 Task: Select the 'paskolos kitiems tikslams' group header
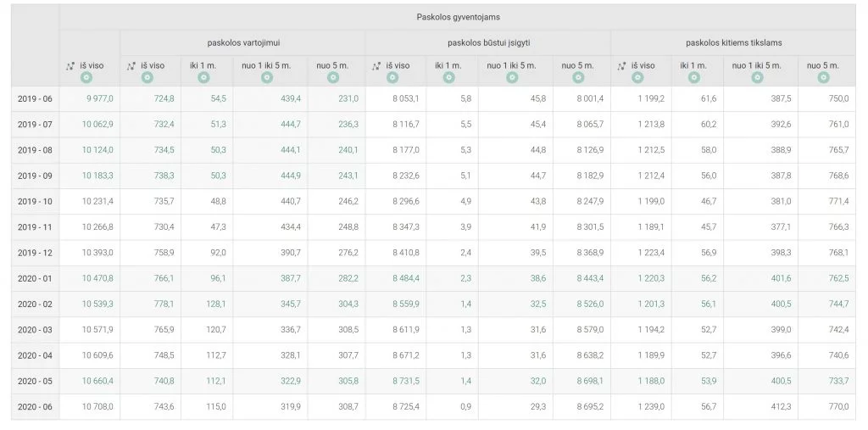pyautogui.click(x=733, y=42)
